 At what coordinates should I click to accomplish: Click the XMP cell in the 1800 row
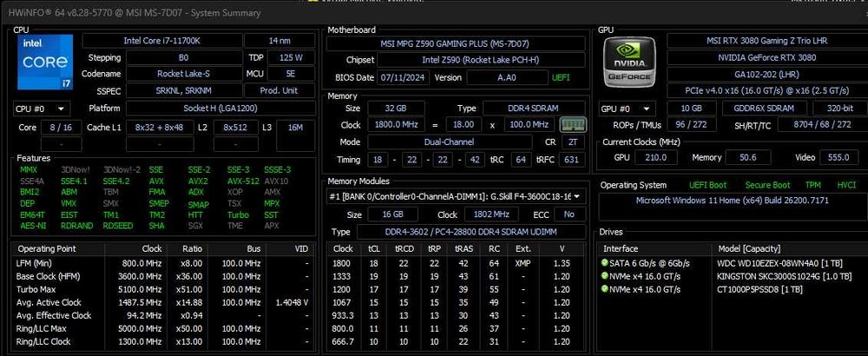(523, 263)
